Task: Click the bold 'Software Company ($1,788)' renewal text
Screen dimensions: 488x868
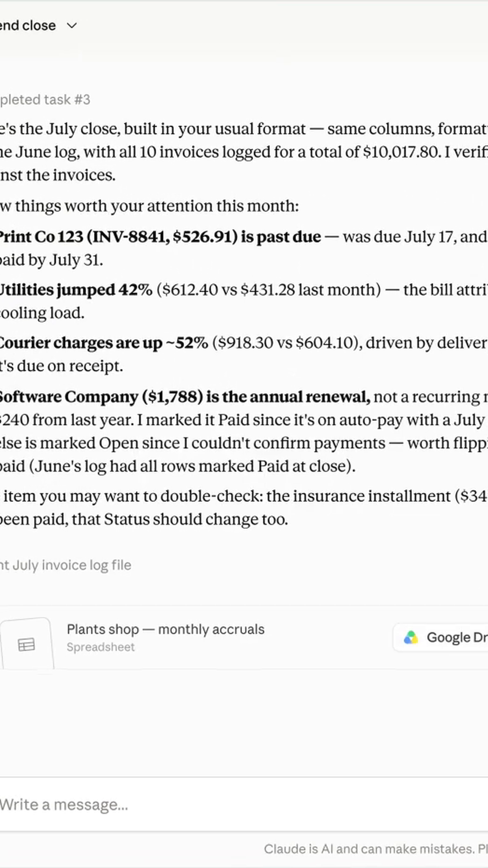Action: [x=185, y=396]
